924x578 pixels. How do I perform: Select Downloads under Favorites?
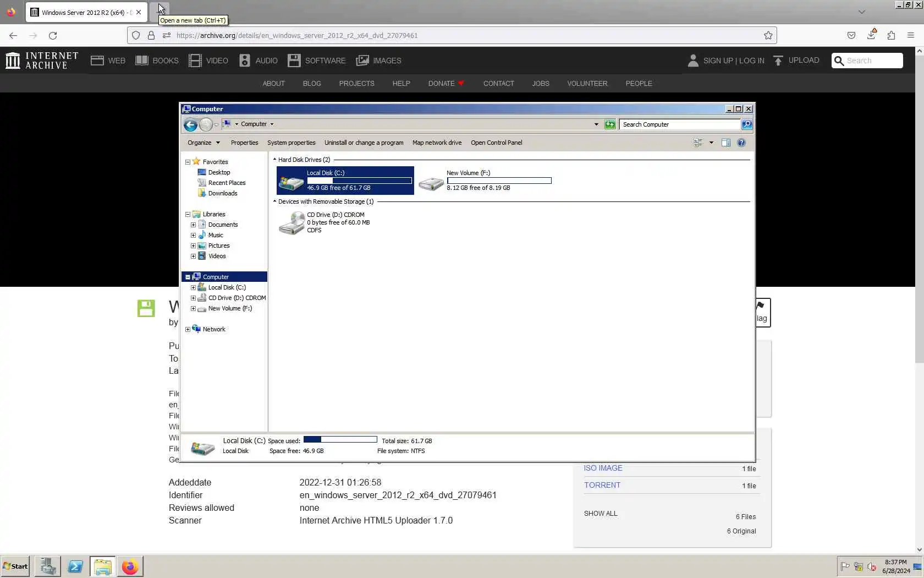click(x=223, y=193)
